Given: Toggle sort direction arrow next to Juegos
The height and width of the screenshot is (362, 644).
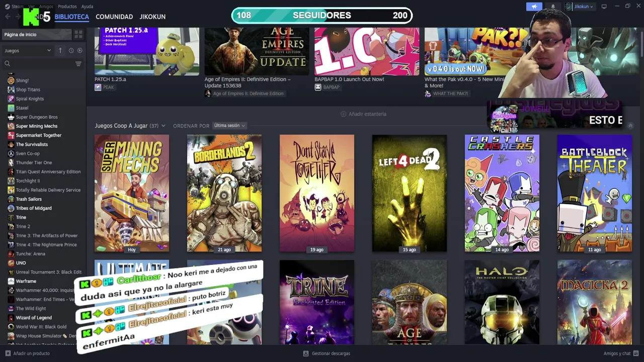Looking at the screenshot, I should (x=60, y=50).
